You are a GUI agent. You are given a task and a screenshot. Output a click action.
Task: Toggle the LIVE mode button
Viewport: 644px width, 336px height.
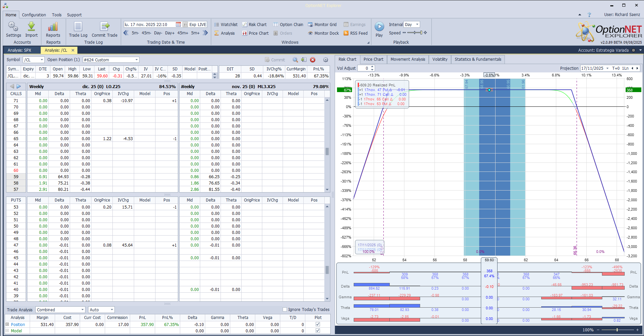[202, 24]
